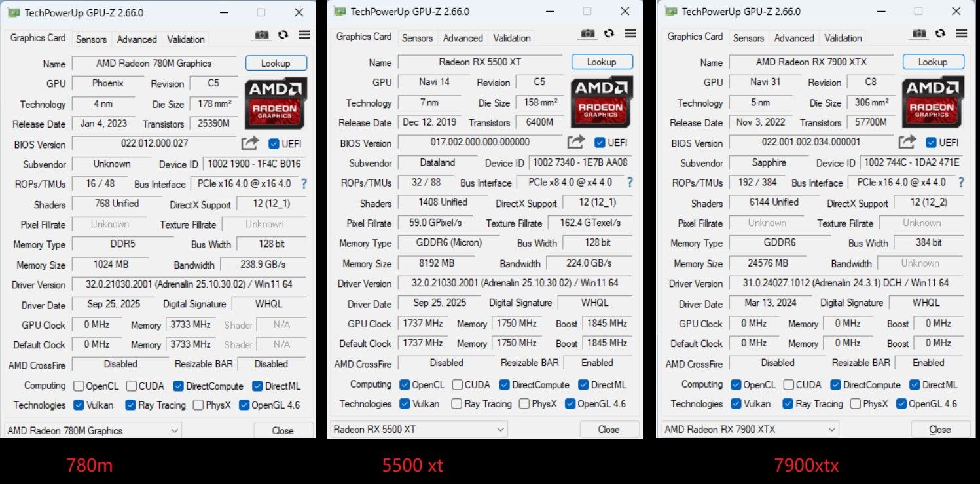Viewport: 980px width, 484px height.
Task: Click the Graphics Card tab in the 780M window
Action: [38, 38]
